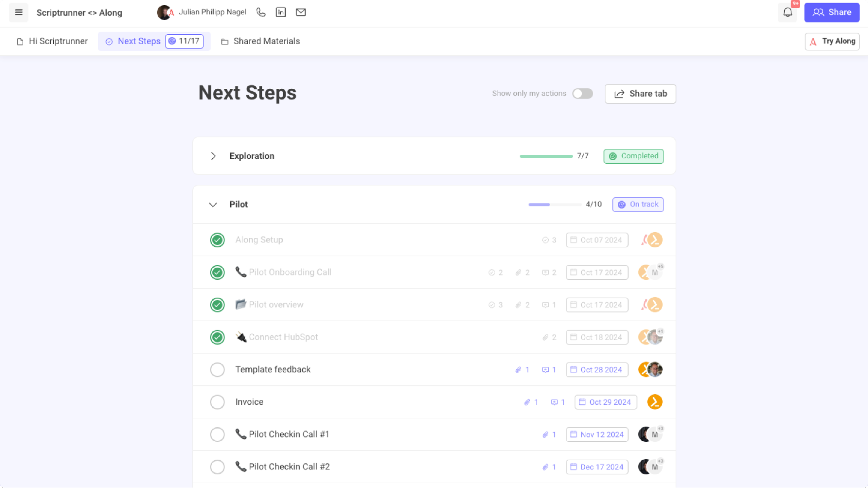The height and width of the screenshot is (488, 868).
Task: Check the empty circle for Invoice task
Action: point(217,402)
